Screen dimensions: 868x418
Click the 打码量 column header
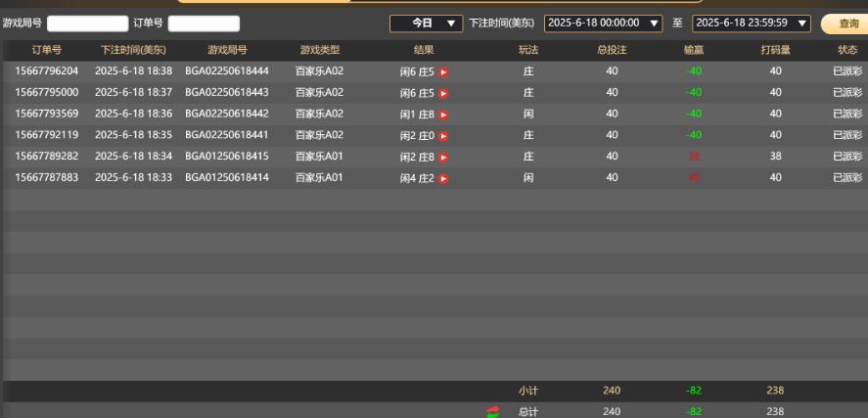click(775, 50)
